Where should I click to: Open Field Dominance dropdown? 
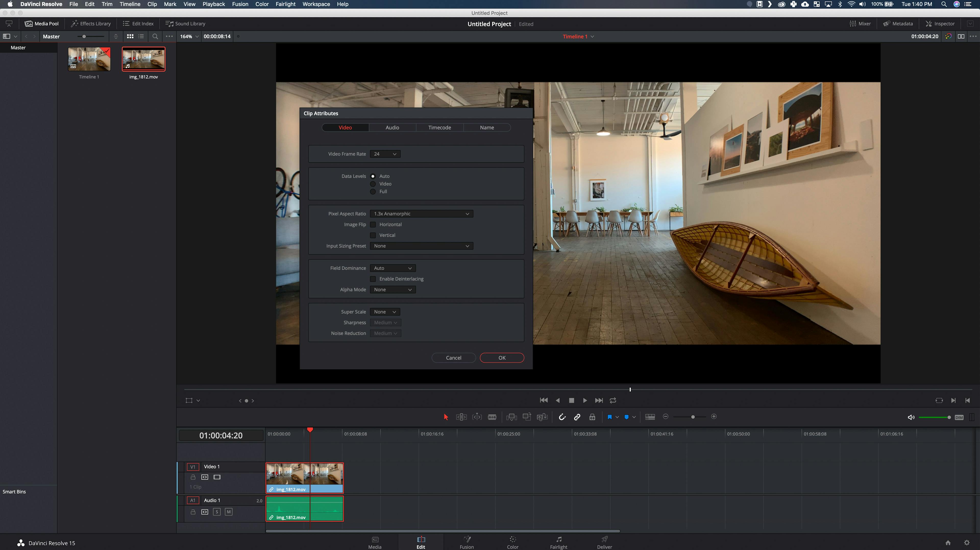[x=393, y=268]
